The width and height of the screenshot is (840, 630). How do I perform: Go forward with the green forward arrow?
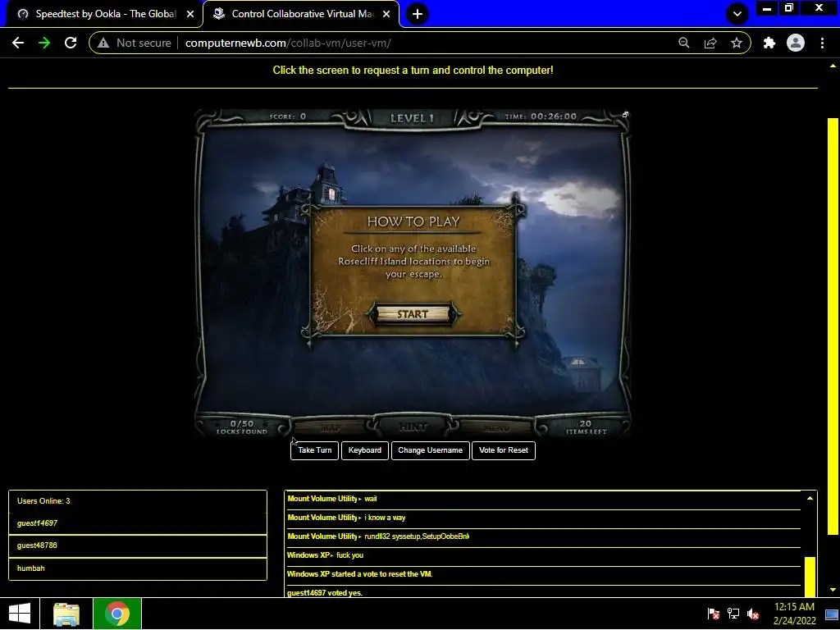point(44,43)
